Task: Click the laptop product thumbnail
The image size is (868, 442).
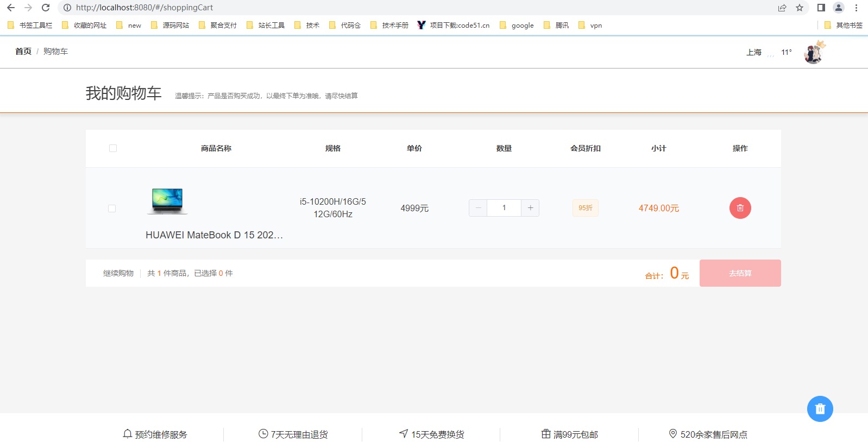Action: coord(167,201)
